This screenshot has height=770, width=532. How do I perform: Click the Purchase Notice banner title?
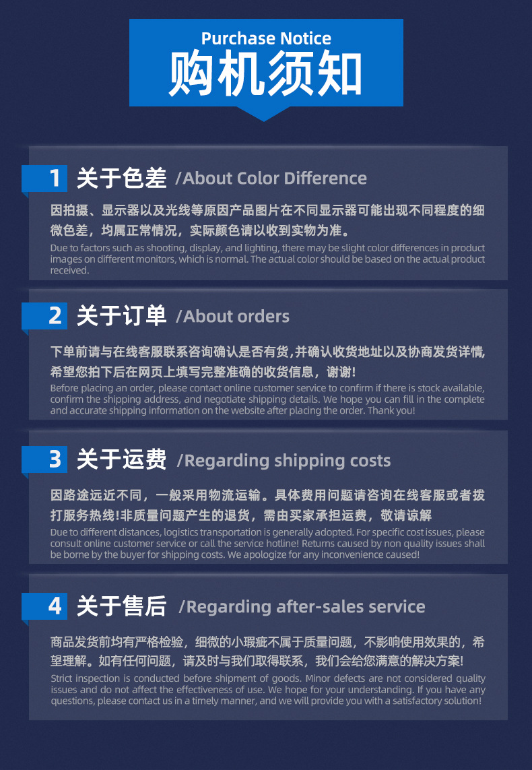(266, 38)
